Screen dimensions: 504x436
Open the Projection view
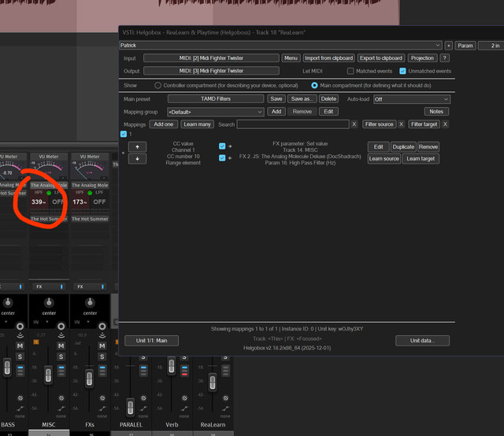[422, 58]
